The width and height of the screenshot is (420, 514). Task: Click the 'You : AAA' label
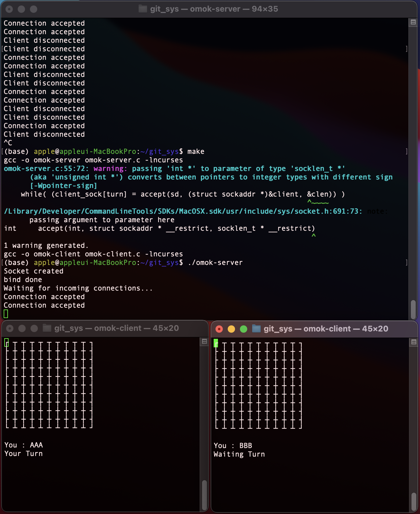click(24, 445)
